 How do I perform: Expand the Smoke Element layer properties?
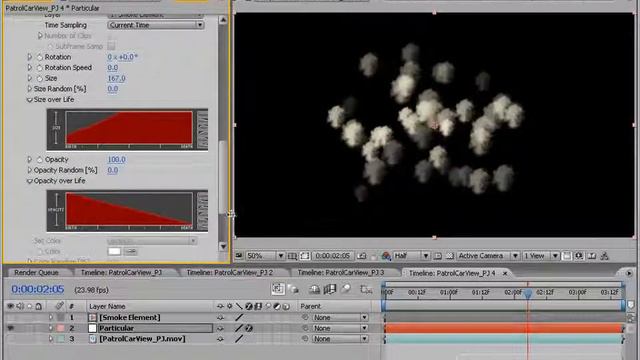51,317
